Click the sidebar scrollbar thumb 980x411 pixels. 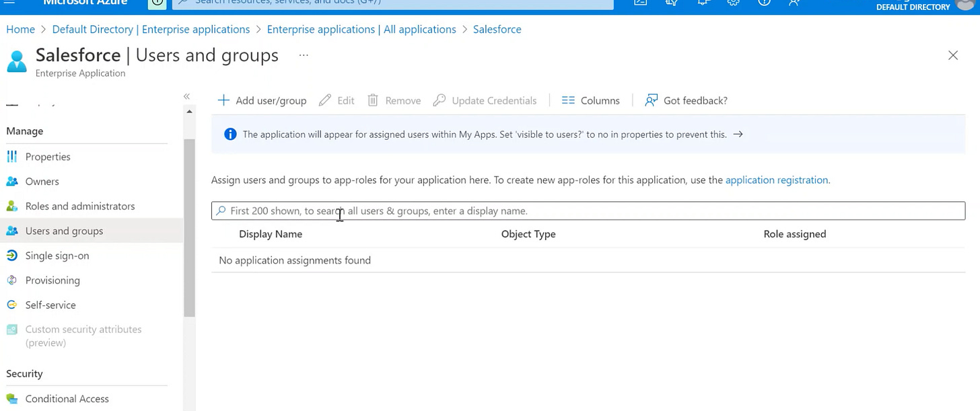click(x=189, y=227)
